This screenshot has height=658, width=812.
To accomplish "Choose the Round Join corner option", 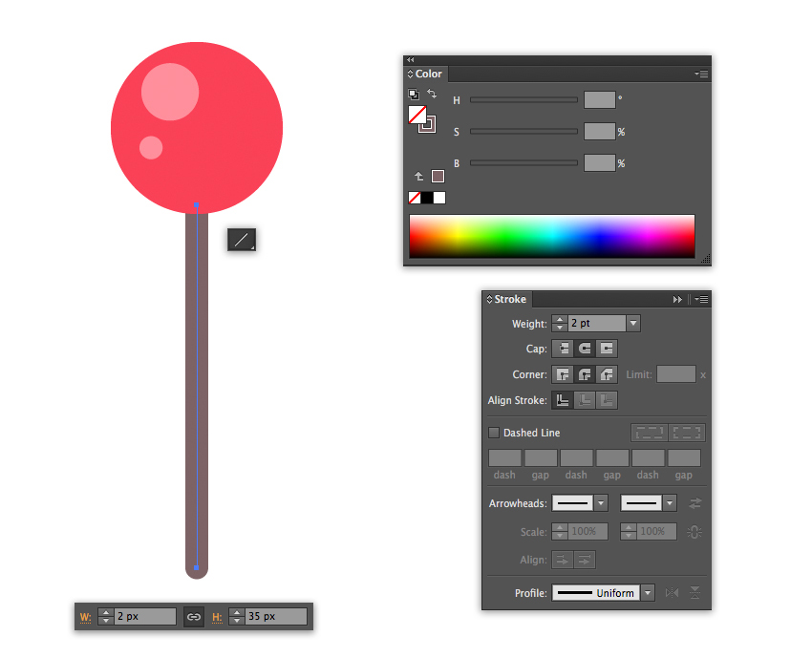I will point(585,374).
